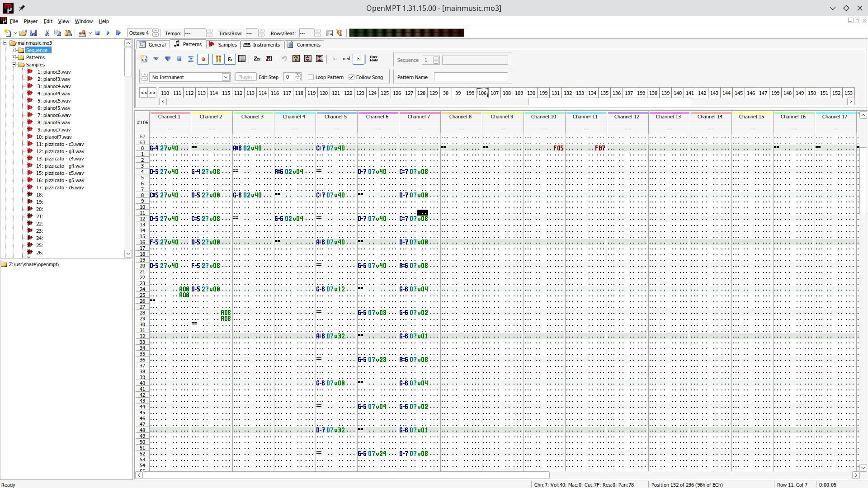
Task: Toggle the Fx effect column icon
Action: 230,59
